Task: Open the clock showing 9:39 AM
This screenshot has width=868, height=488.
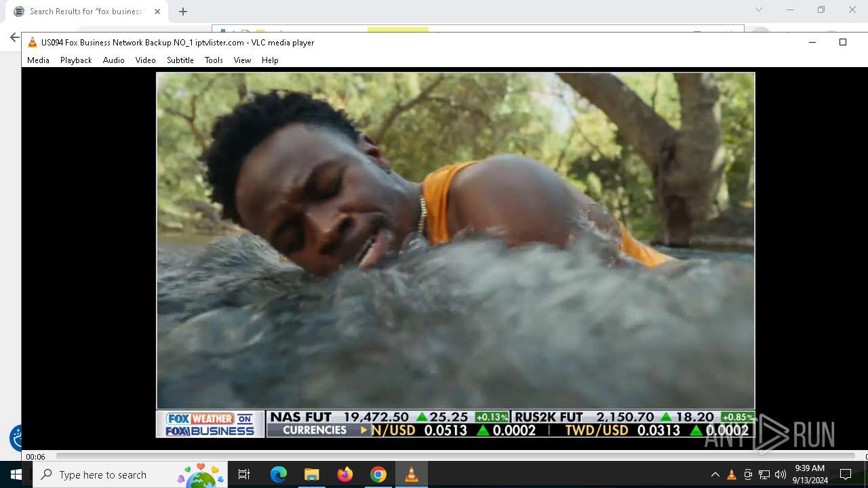Action: (x=810, y=474)
